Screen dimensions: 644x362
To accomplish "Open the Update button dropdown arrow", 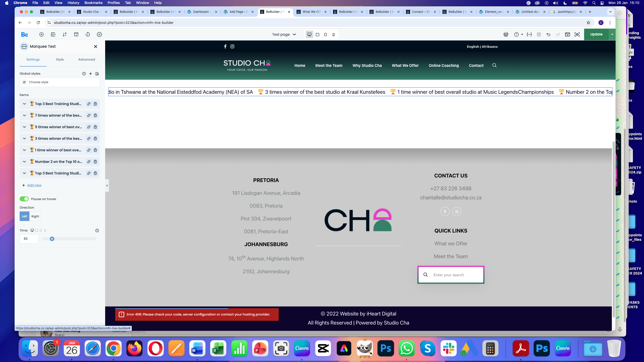I will pyautogui.click(x=612, y=34).
